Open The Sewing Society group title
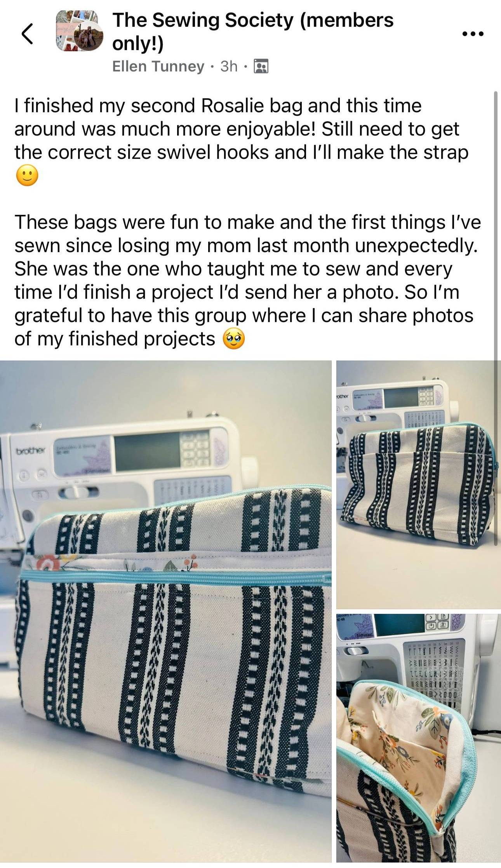The width and height of the screenshot is (501, 868). point(253,31)
